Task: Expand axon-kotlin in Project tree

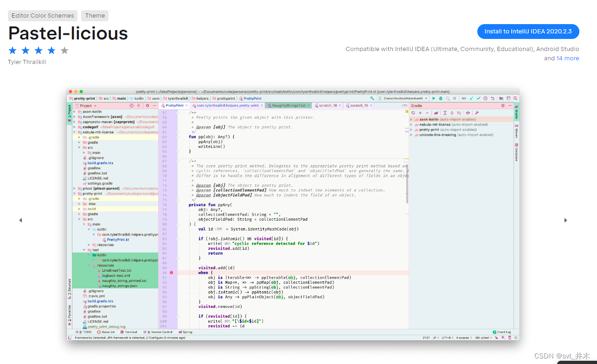Action: coord(75,112)
